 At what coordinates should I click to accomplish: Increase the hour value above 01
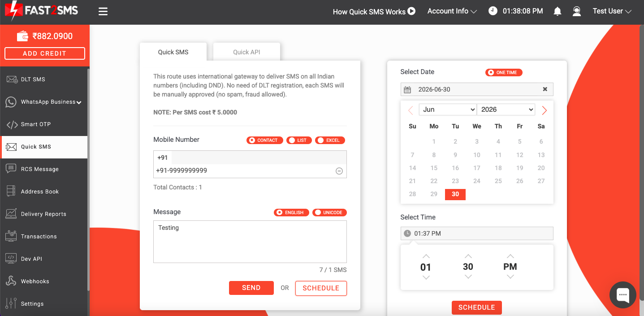coord(426,256)
